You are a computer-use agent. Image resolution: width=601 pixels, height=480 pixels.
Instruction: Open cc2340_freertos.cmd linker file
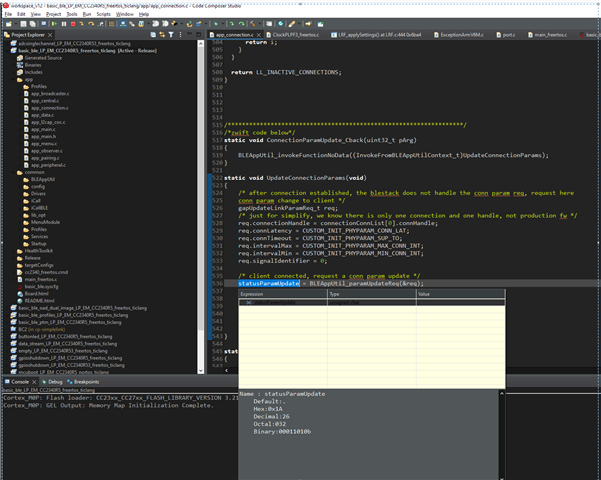(x=47, y=271)
